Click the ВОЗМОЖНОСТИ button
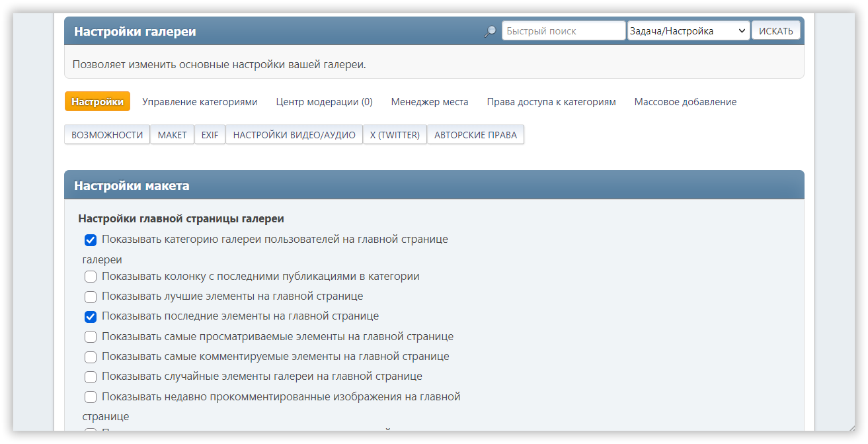 (x=107, y=135)
